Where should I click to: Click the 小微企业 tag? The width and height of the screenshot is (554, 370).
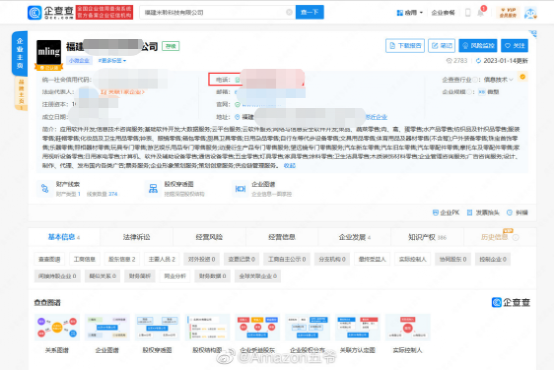tap(79, 60)
